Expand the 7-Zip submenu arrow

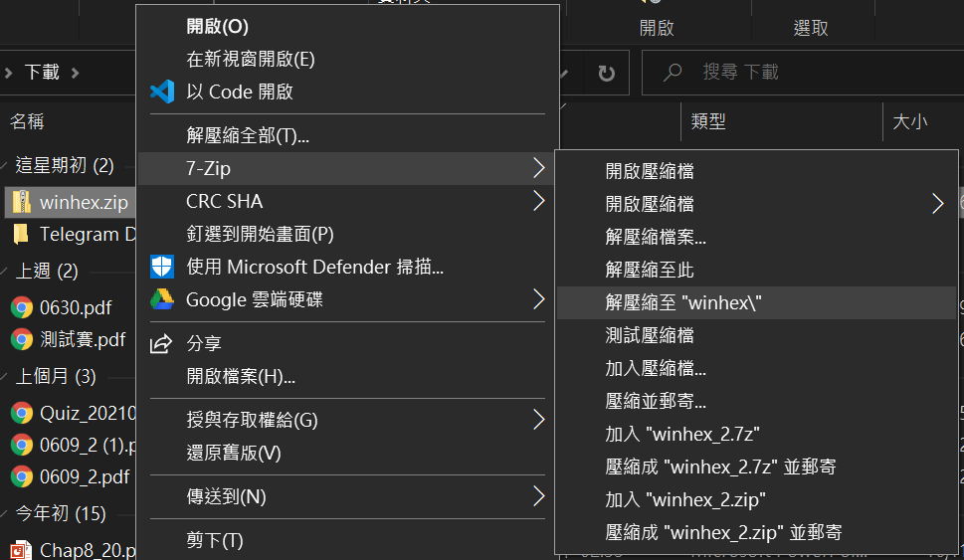coord(538,168)
